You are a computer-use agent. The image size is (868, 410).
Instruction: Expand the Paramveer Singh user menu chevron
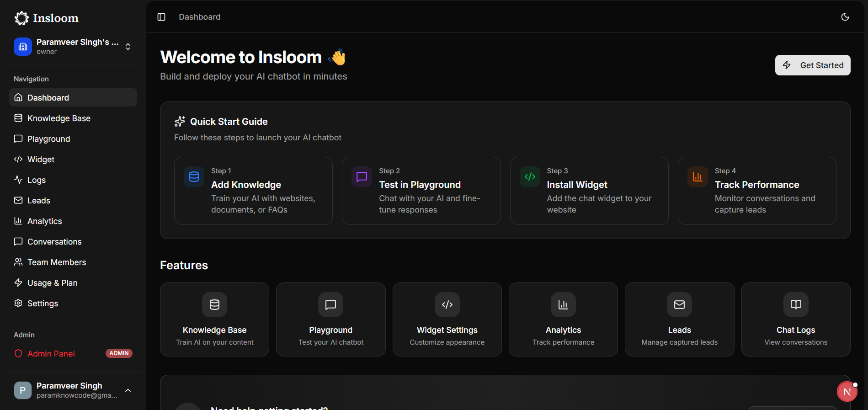128,390
